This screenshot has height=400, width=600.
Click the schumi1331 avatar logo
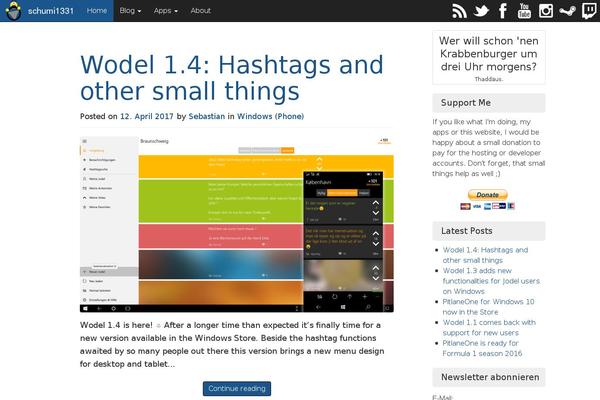click(x=13, y=11)
